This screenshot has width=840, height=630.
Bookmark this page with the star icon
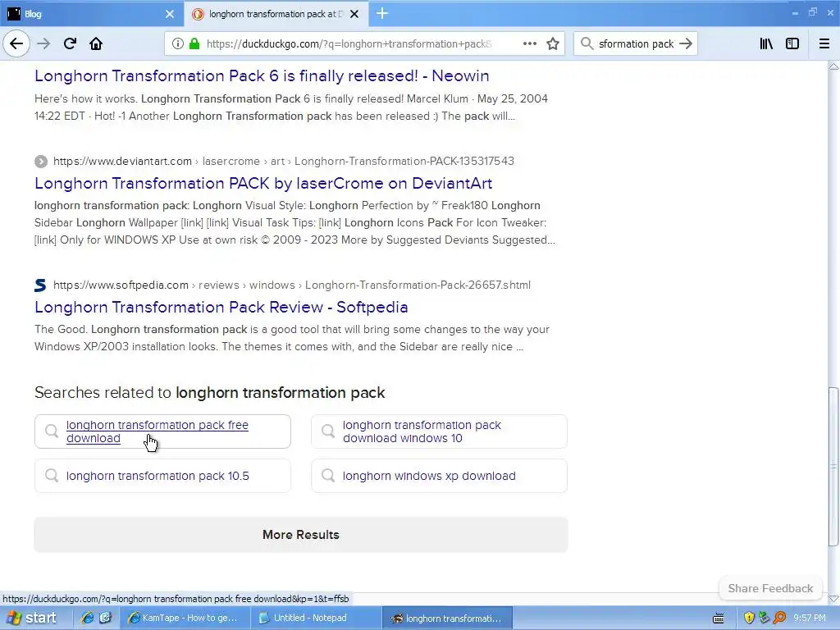coord(553,43)
